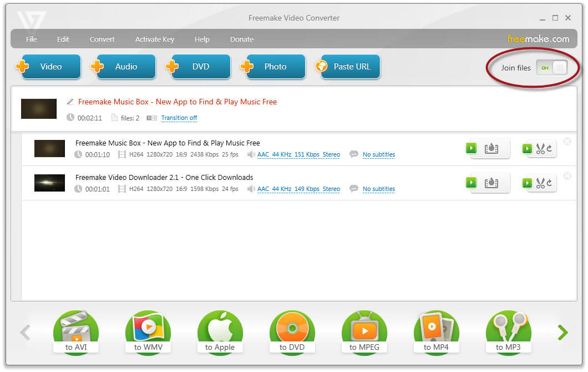This screenshot has height=372, width=588.
Task: Click the 00:01:10 duration value
Action: point(98,155)
